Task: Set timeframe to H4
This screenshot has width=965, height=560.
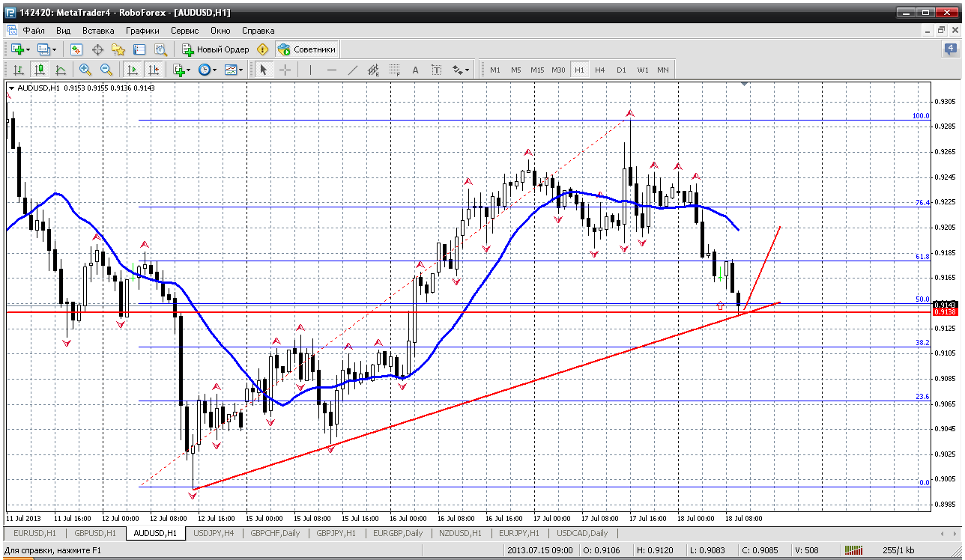Action: point(600,70)
